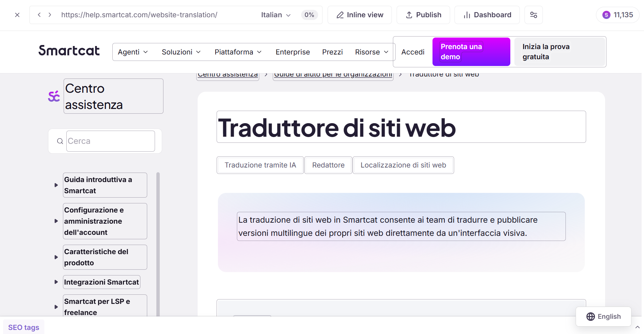Open Smartcat per LSP e freelance item
This screenshot has width=644, height=334.
pyautogui.click(x=105, y=306)
